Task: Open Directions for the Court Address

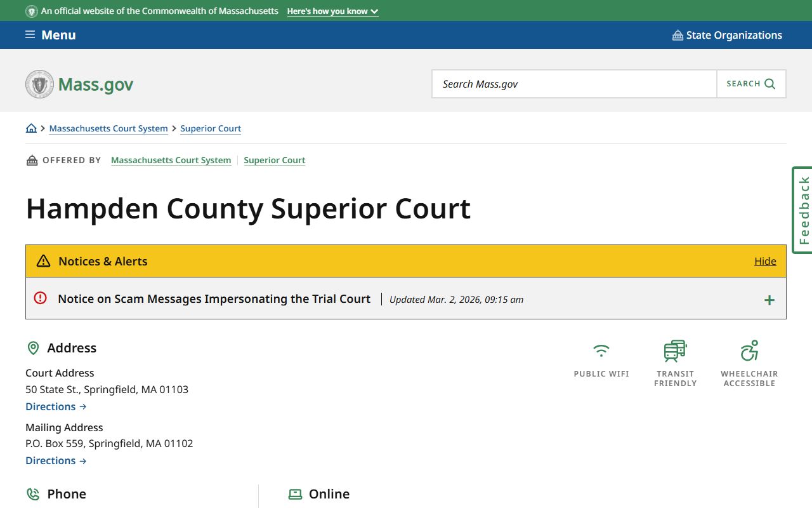Action: pos(56,406)
